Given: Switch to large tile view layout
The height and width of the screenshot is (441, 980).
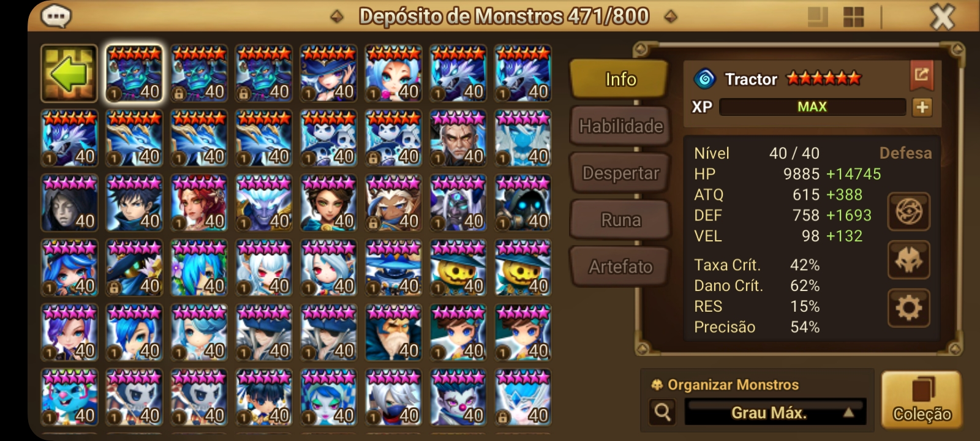Looking at the screenshot, I should tap(818, 17).
